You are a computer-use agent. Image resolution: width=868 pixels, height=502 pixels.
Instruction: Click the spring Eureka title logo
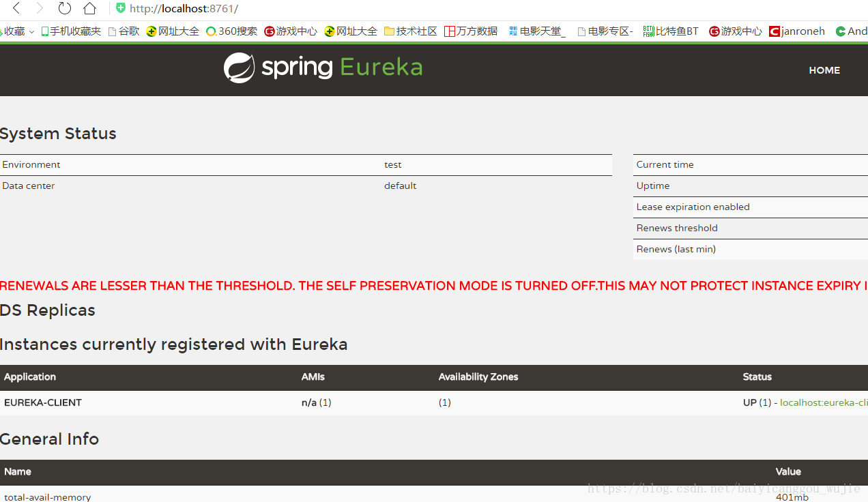pyautogui.click(x=323, y=68)
